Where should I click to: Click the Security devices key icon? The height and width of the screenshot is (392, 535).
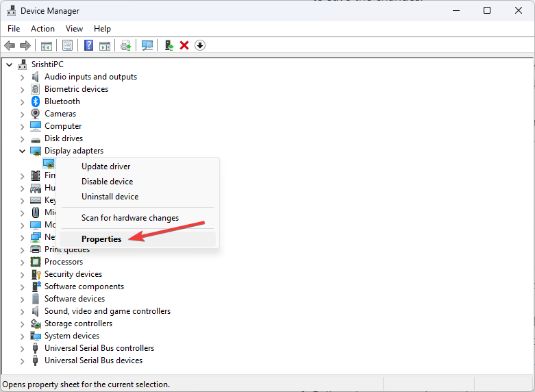[x=36, y=274]
